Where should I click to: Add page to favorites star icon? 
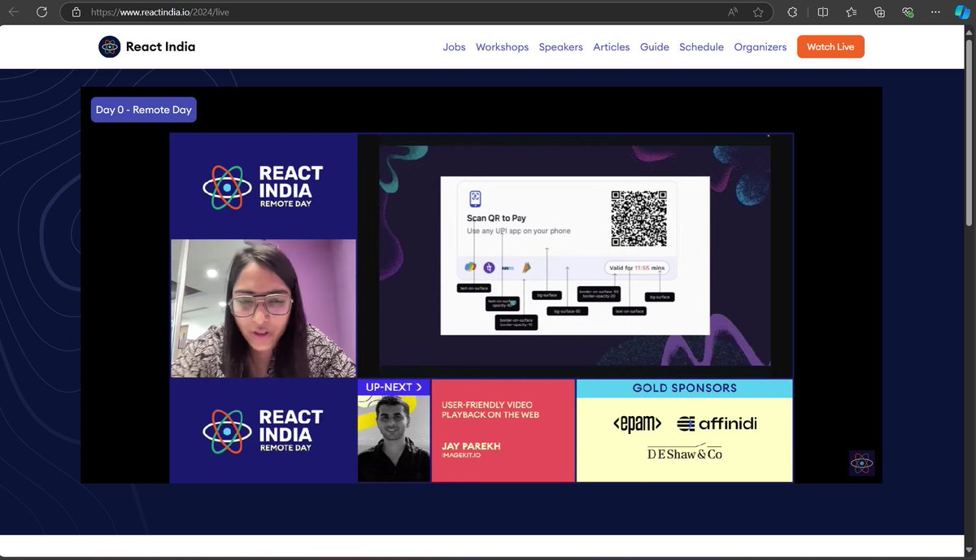758,12
